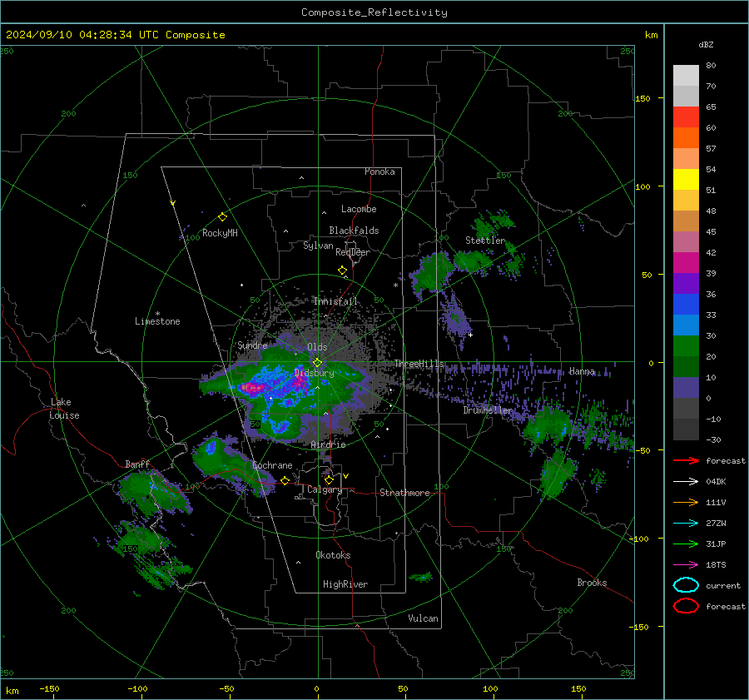Click the green 31JP arrow icon

686,544
